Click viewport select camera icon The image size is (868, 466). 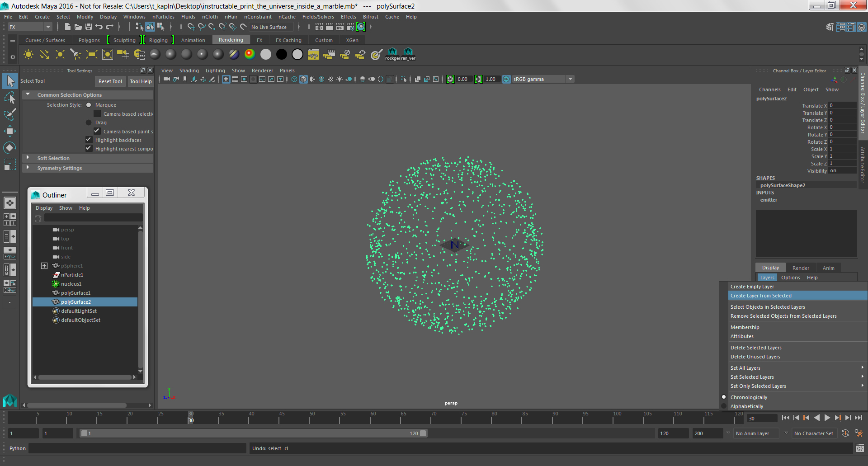coord(167,79)
